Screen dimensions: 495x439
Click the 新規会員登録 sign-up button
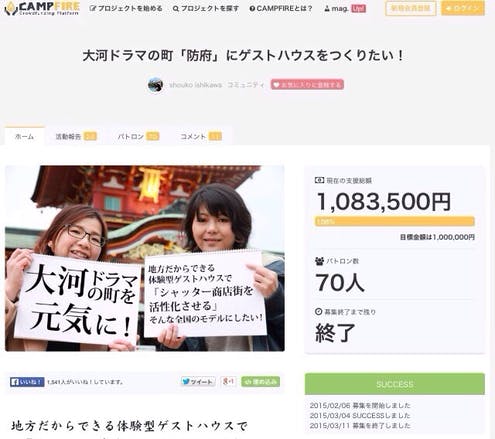410,8
